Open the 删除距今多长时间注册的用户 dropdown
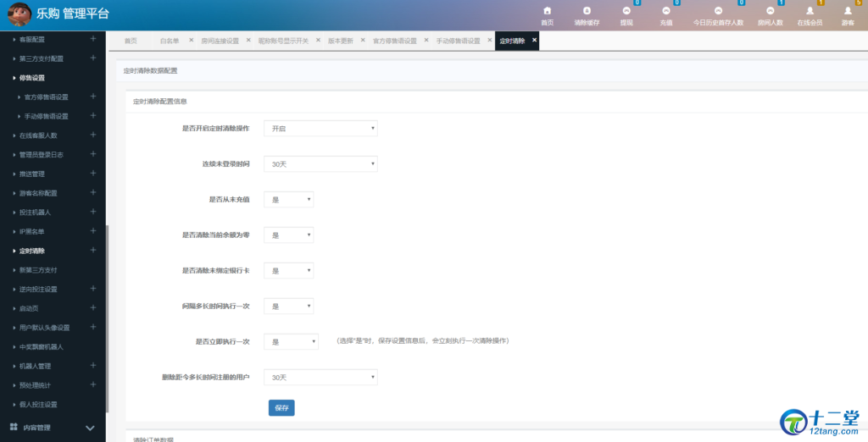This screenshot has height=442, width=868. [x=320, y=378]
